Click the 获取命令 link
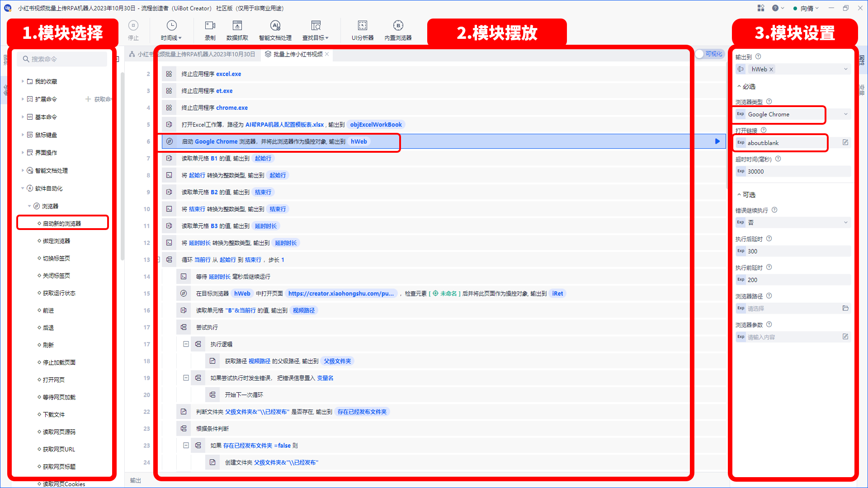This screenshot has width=868, height=488. [102, 99]
